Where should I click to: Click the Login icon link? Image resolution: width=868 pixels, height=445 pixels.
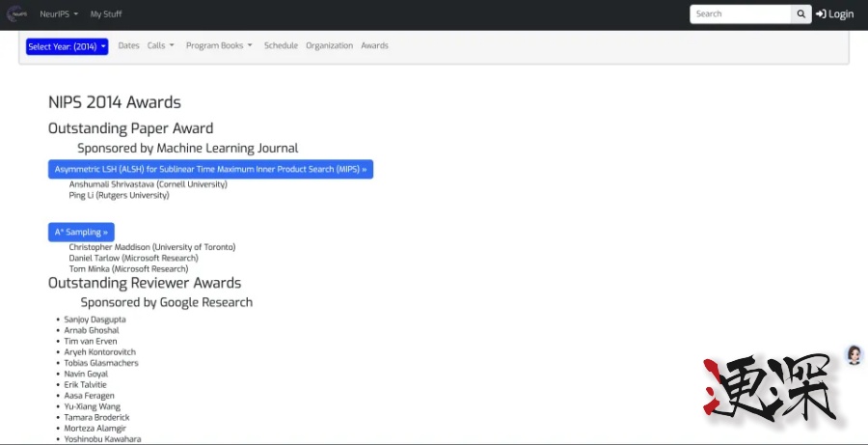coord(834,14)
